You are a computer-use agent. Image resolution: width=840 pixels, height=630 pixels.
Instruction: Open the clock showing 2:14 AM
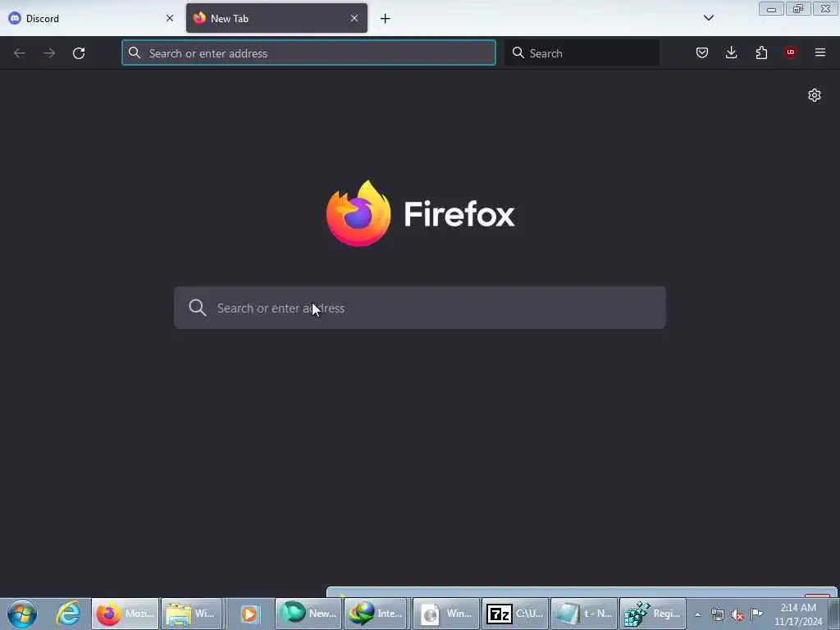[798, 614]
